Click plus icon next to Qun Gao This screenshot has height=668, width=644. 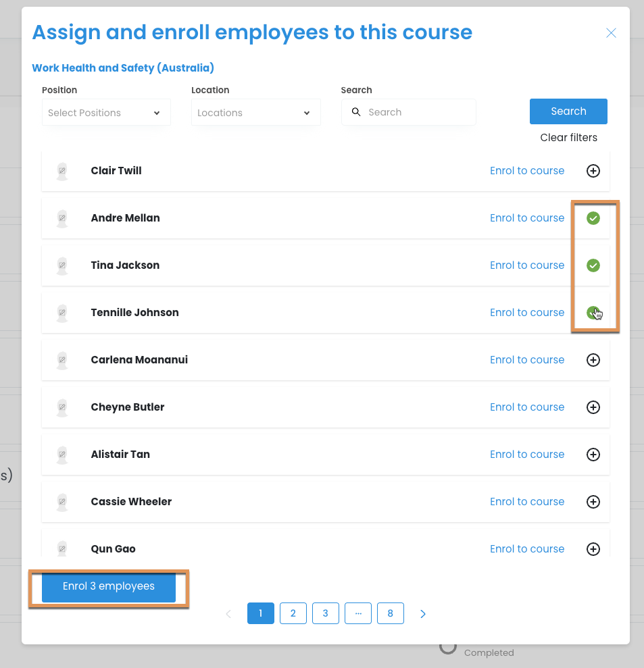pos(593,549)
